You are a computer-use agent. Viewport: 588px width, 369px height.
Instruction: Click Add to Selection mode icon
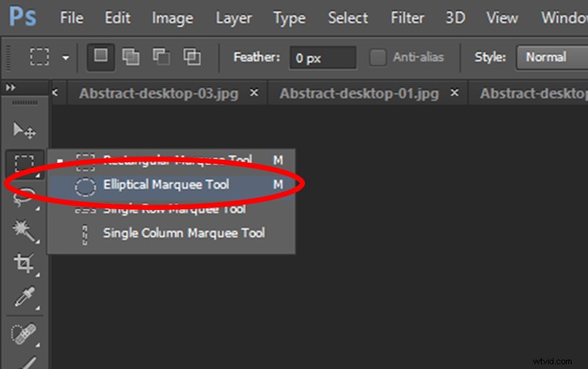131,56
